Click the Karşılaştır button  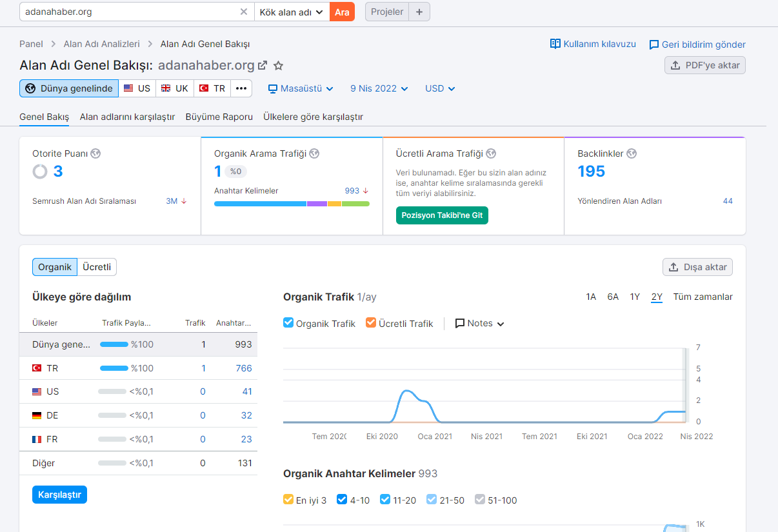tap(59, 495)
